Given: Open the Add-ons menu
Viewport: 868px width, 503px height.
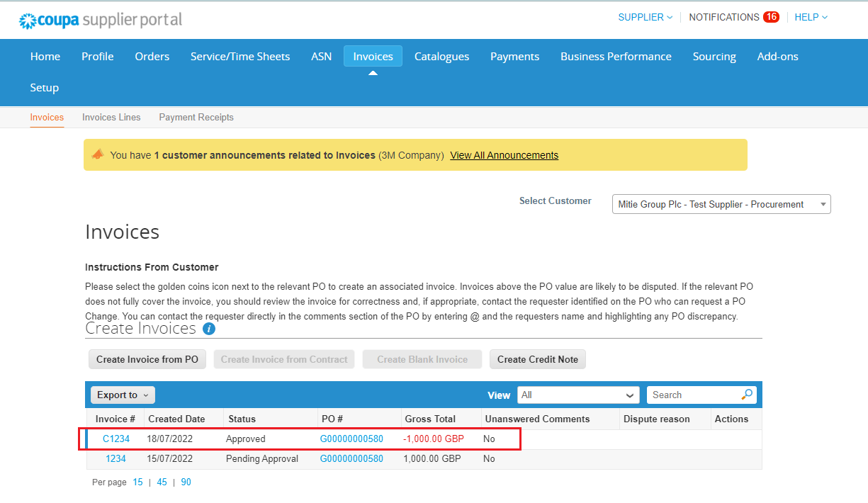Looking at the screenshot, I should [x=777, y=57].
